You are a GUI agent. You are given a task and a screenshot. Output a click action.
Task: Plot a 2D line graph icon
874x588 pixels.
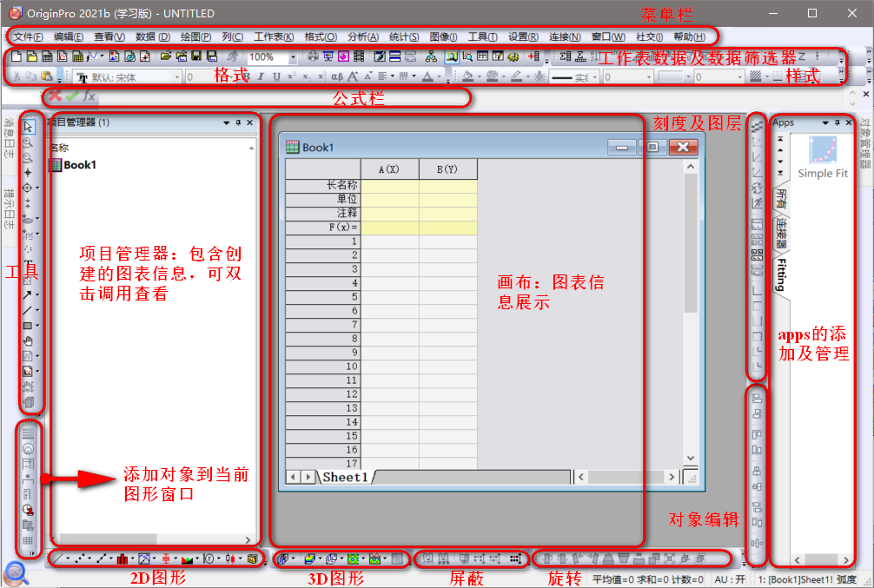pyautogui.click(x=59, y=558)
